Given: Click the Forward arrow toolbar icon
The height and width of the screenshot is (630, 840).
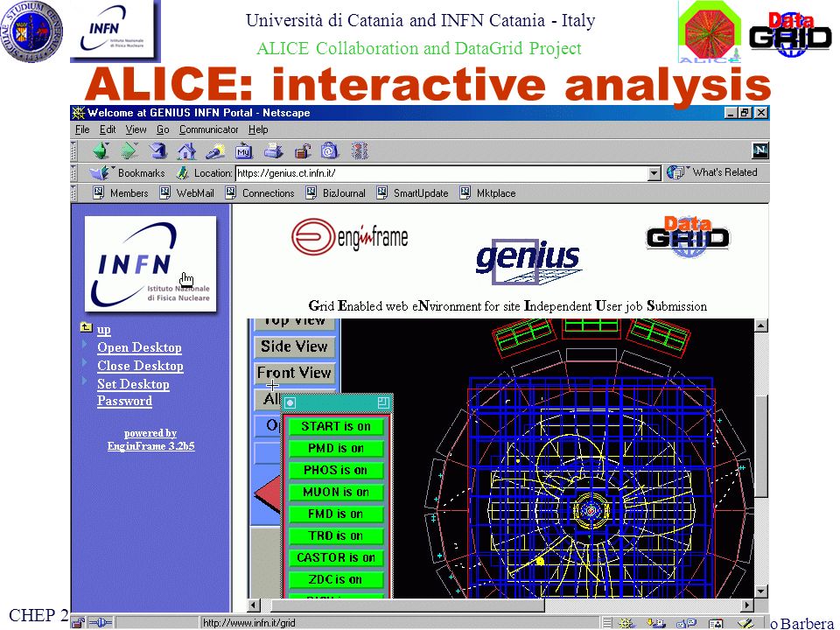Looking at the screenshot, I should click(129, 151).
